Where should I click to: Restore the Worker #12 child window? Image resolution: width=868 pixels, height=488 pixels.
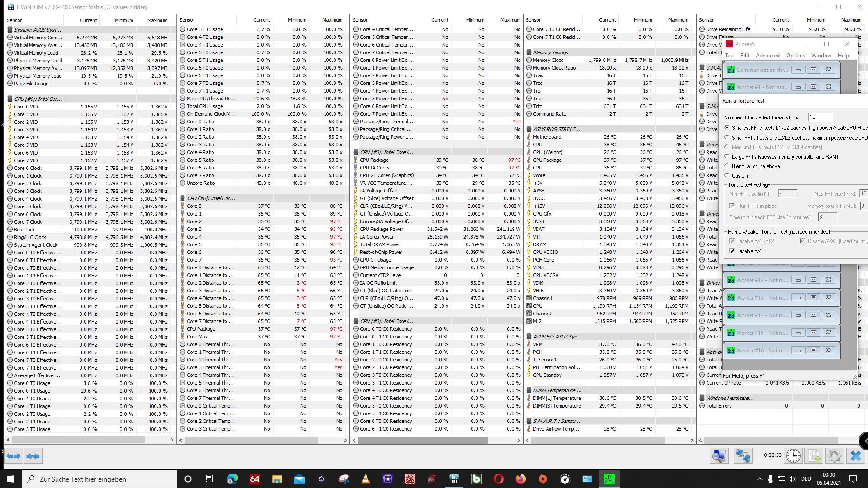813,280
